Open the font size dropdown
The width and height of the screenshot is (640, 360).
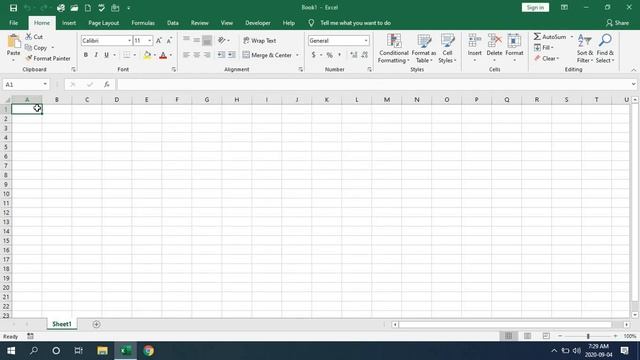pos(149,40)
